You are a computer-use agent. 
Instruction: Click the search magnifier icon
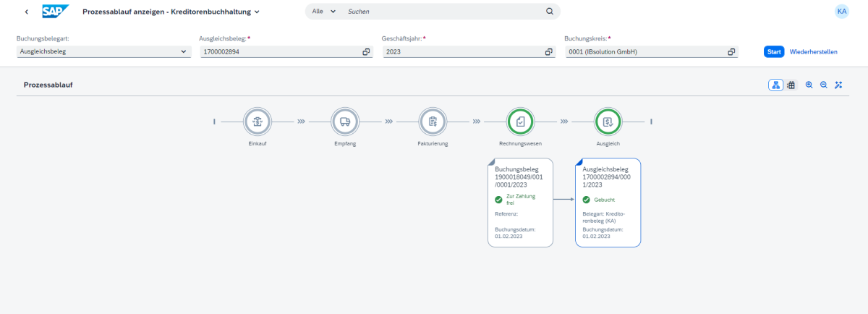pyautogui.click(x=550, y=12)
